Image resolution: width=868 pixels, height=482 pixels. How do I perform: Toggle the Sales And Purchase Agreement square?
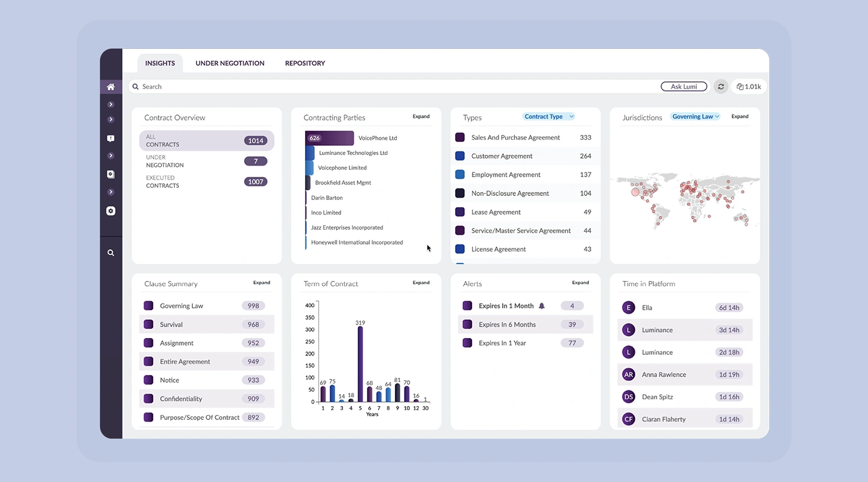(460, 137)
